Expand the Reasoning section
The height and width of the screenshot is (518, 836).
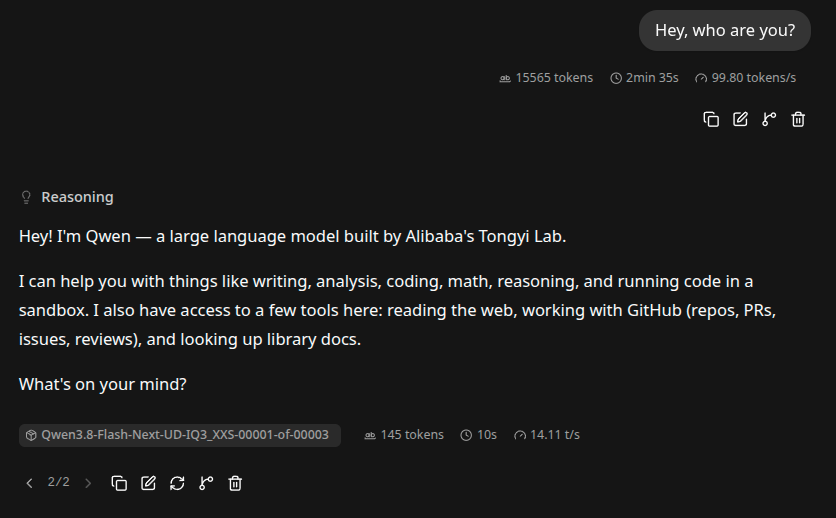(67, 197)
